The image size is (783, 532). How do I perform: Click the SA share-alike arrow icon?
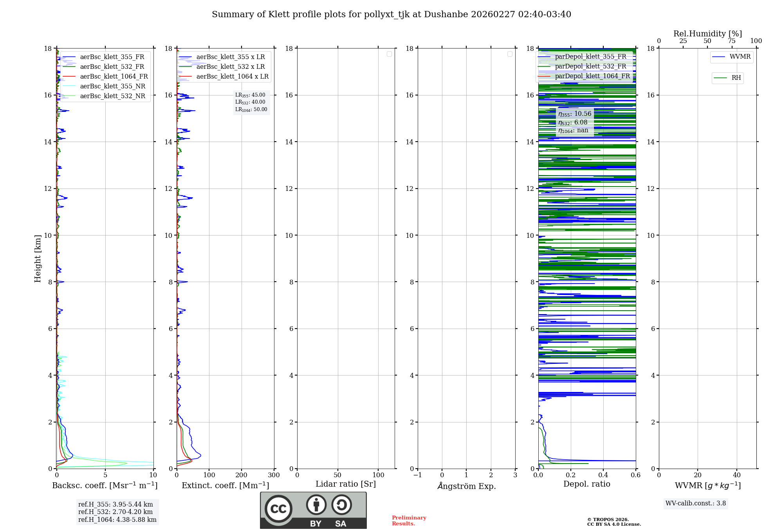(341, 505)
